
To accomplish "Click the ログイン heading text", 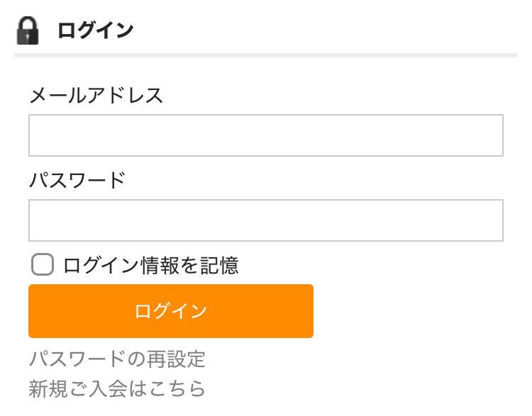I will tap(95, 30).
